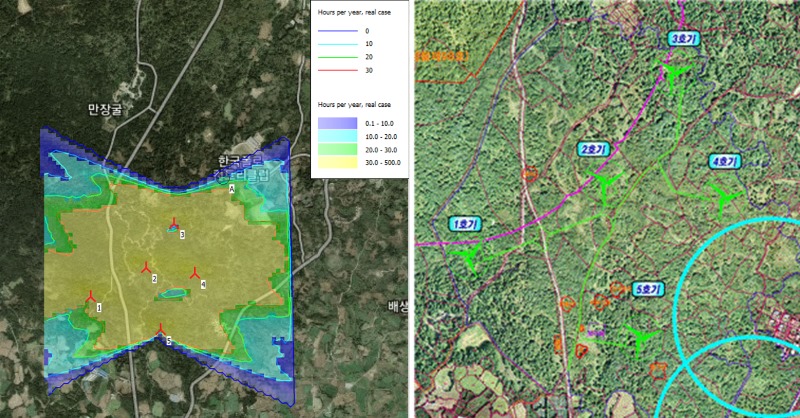Click red turbine marker number 4
800x418 pixels.
tap(194, 273)
